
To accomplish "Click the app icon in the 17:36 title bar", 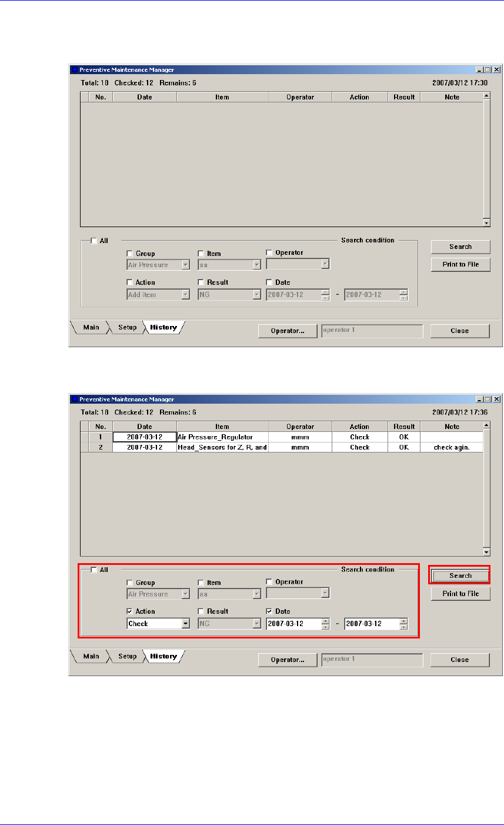I will tap(75, 398).
